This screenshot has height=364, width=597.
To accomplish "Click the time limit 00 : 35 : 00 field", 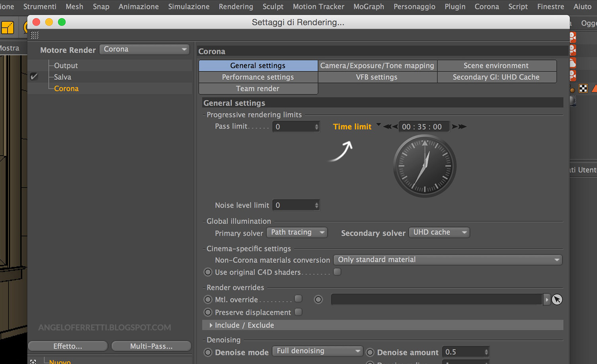I will tap(424, 127).
